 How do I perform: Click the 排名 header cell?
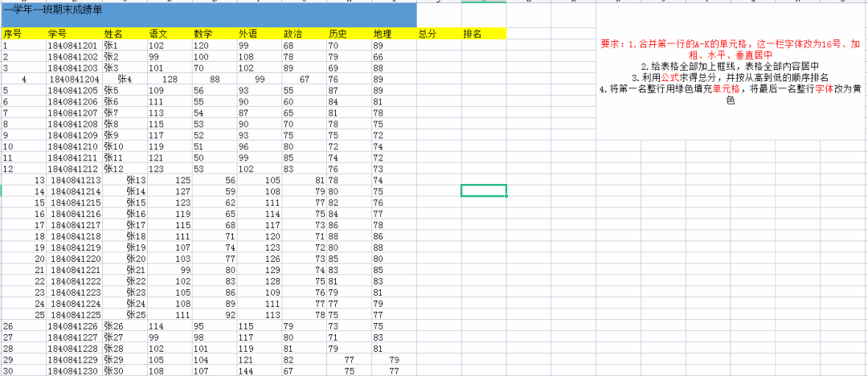point(483,34)
